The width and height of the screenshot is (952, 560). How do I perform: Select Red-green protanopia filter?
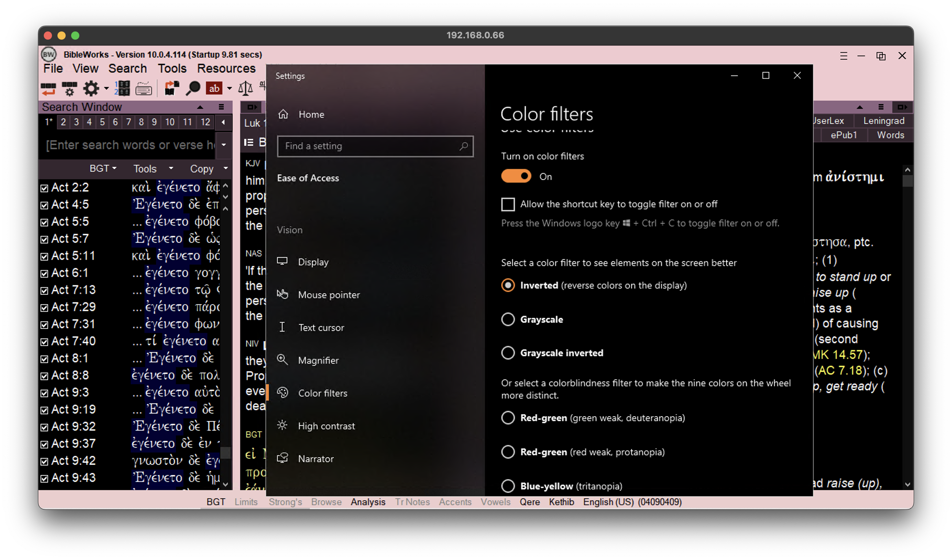pos(508,452)
